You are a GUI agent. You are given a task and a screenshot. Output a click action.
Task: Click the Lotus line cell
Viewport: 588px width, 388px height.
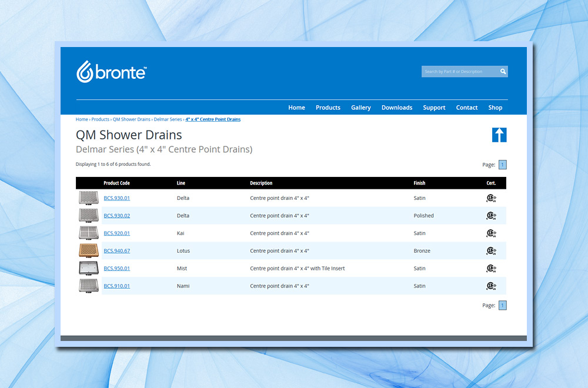[x=183, y=251]
